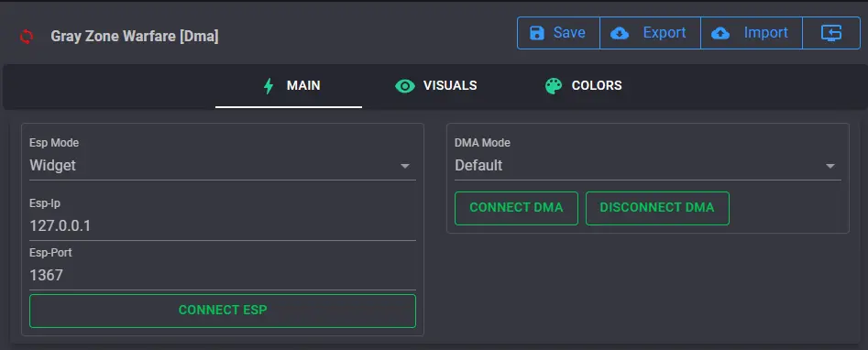Click the lightning bolt Main icon
This screenshot has width=868, height=350.
(x=269, y=86)
